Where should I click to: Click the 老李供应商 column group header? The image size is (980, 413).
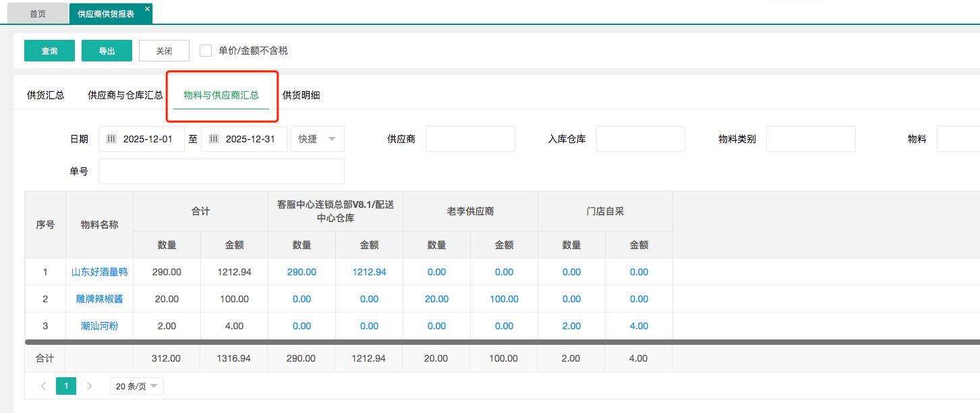click(470, 211)
